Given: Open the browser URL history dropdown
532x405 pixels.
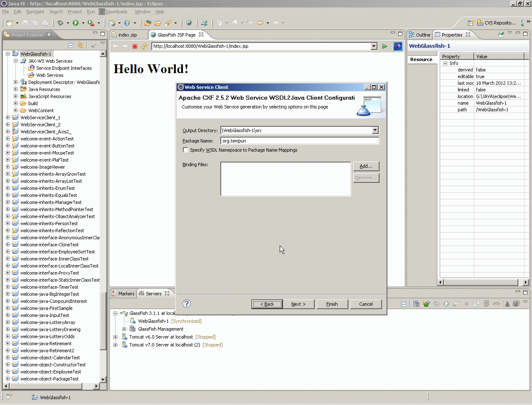Looking at the screenshot, I should coord(374,46).
